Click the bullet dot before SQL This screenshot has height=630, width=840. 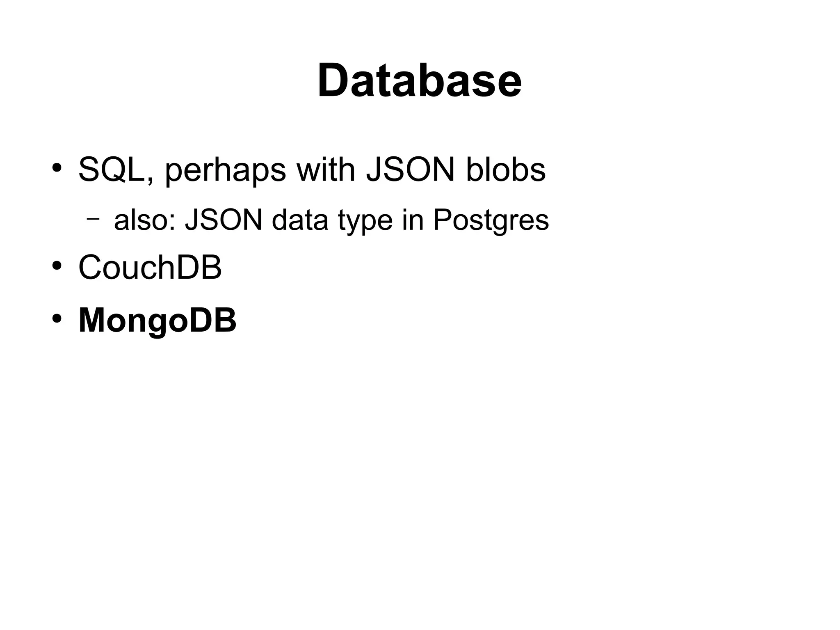click(x=57, y=168)
